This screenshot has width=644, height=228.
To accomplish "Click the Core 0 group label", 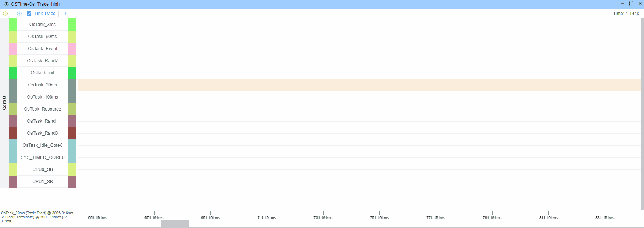I will [x=5, y=103].
